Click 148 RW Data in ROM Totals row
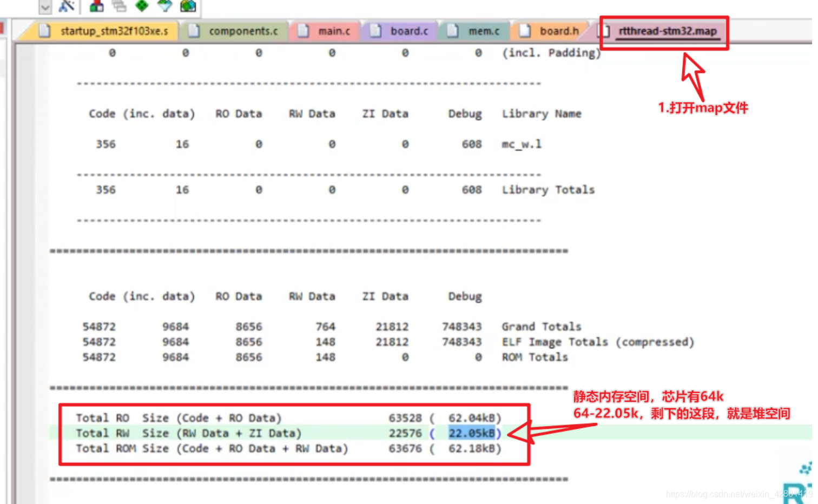818x504 pixels. pyautogui.click(x=325, y=357)
